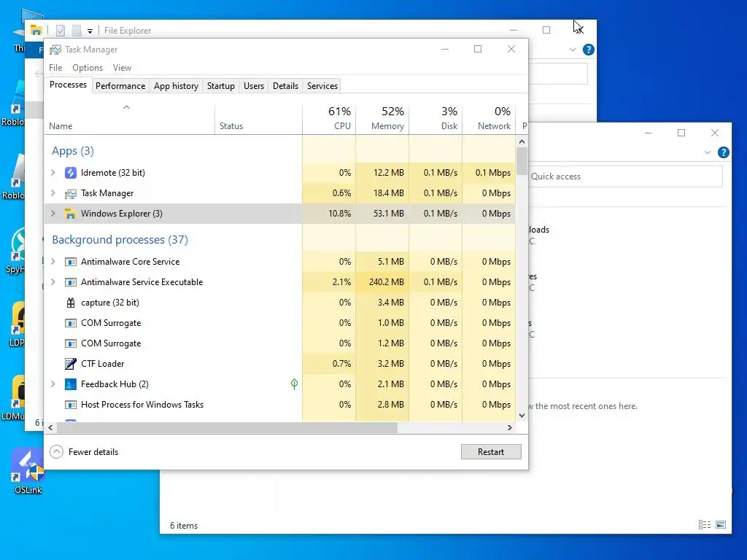The image size is (747, 560).
Task: Click the Quick access search field
Action: [625, 176]
